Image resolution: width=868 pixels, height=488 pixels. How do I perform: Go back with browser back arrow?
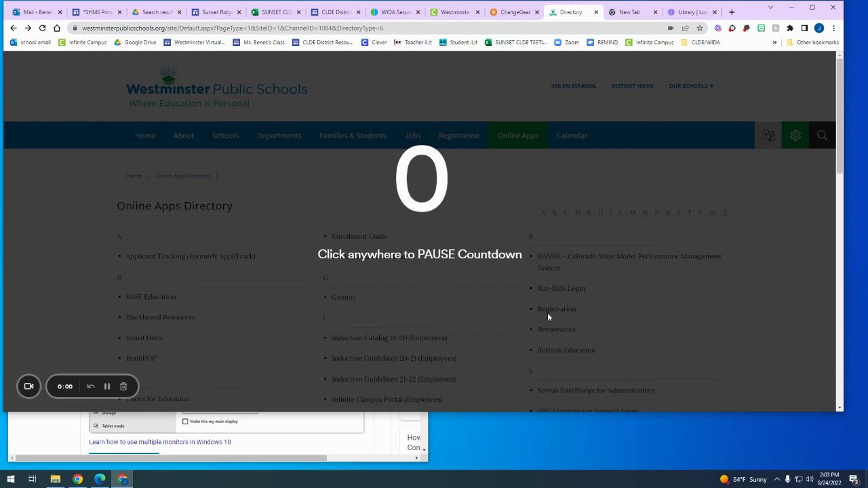click(x=13, y=28)
